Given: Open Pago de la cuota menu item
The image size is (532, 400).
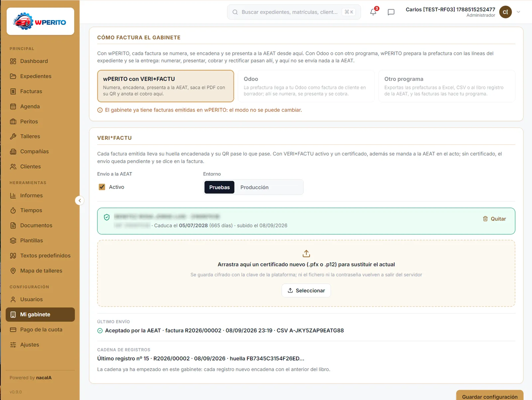Looking at the screenshot, I should click(x=40, y=330).
